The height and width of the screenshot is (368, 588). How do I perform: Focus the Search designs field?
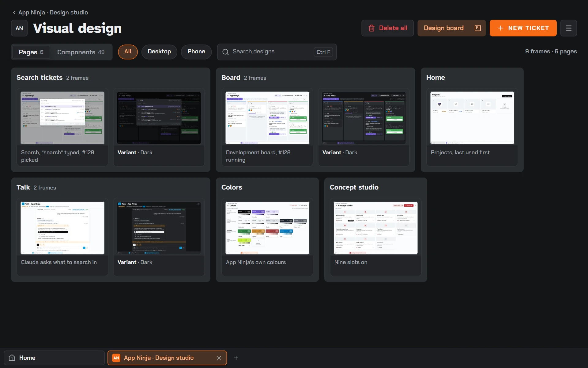tap(277, 52)
